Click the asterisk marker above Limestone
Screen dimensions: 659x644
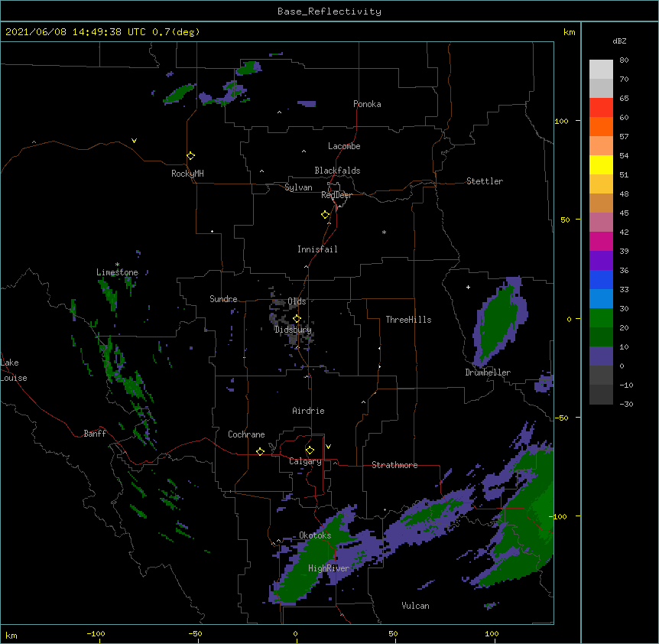(117, 265)
